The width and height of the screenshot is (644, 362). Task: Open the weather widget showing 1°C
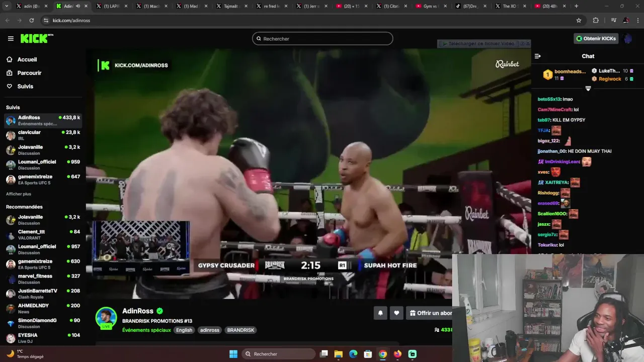tap(25, 354)
